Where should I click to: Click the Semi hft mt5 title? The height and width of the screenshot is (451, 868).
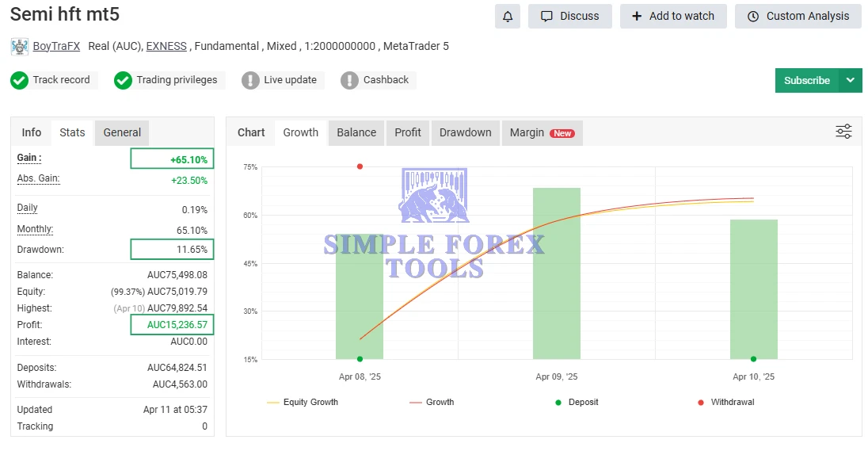65,13
